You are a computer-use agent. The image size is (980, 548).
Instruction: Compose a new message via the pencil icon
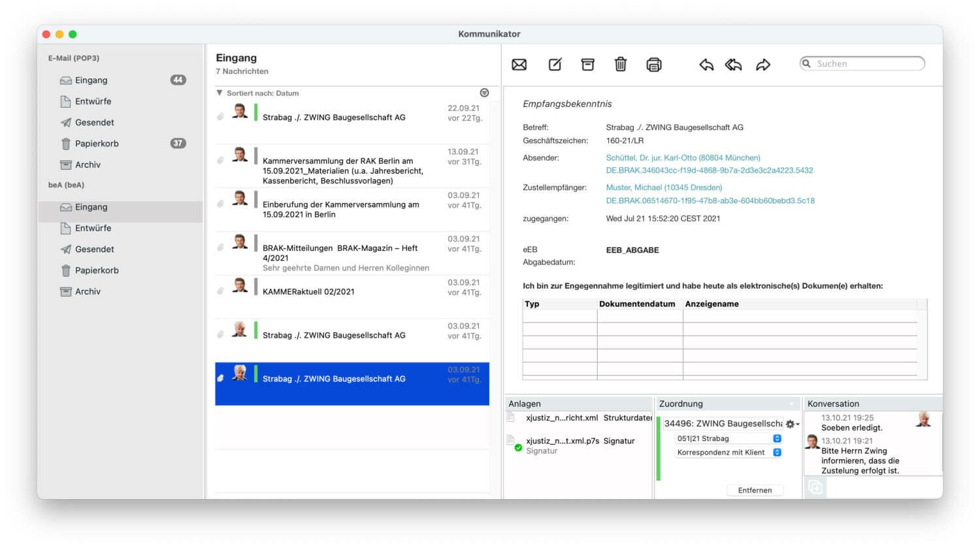[x=555, y=64]
